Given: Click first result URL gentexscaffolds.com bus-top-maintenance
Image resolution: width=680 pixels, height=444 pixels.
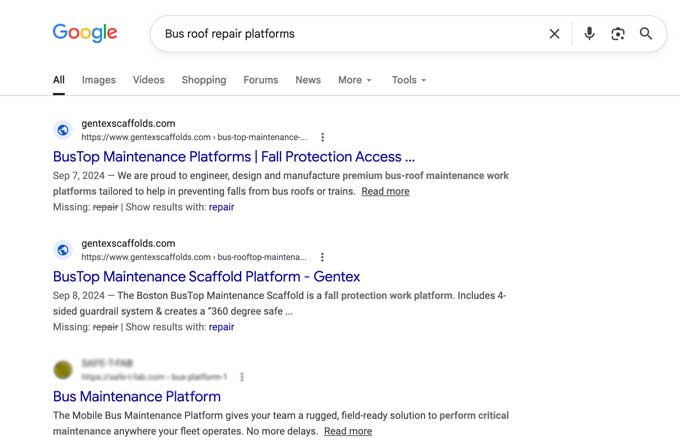Looking at the screenshot, I should tap(194, 137).
